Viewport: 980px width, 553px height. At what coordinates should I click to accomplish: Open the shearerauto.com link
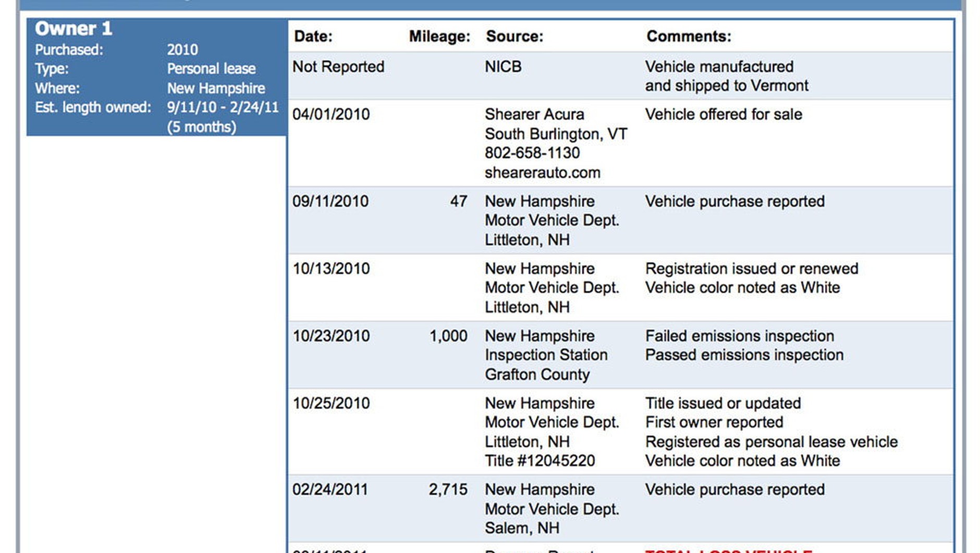(543, 173)
